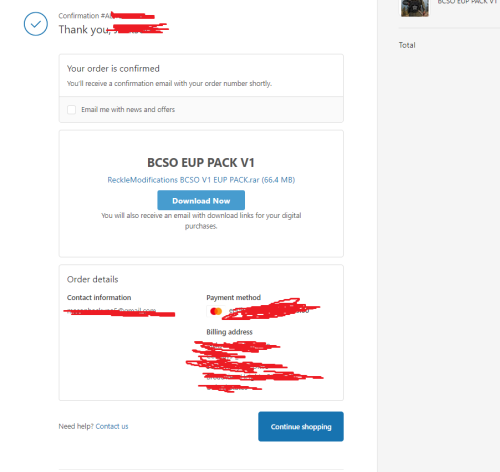Image resolution: width=500 pixels, height=472 pixels.
Task: Click the Your order is confirmed heading
Action: click(113, 69)
